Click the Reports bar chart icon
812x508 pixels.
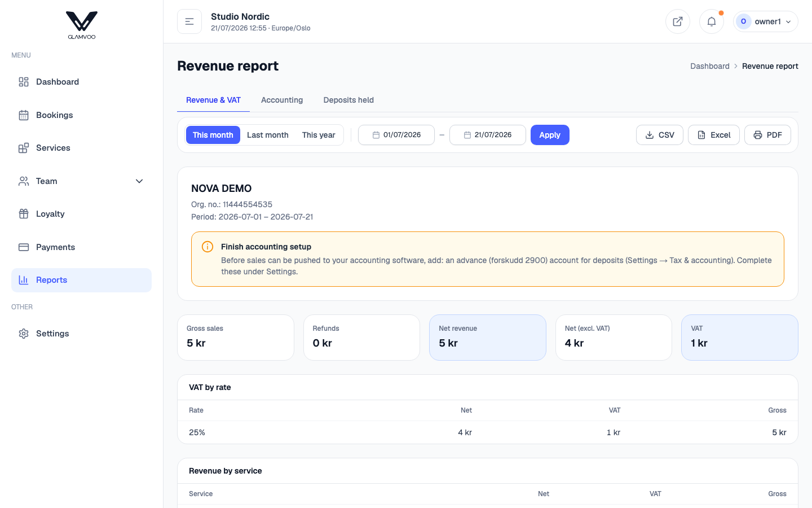click(24, 280)
